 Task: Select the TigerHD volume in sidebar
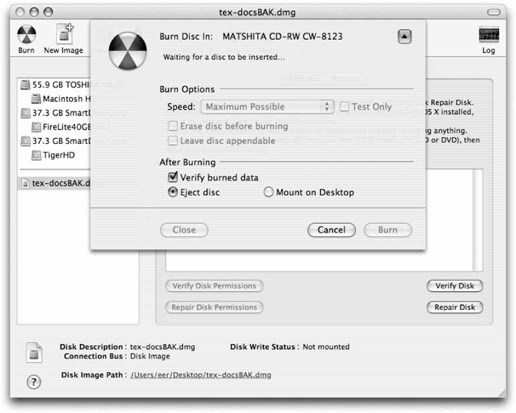coord(53,155)
